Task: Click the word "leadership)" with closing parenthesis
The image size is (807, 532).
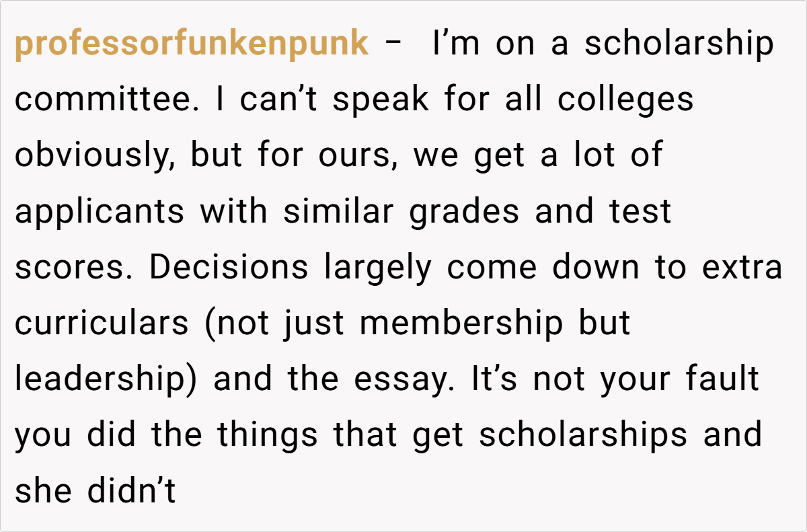Action: (106, 379)
